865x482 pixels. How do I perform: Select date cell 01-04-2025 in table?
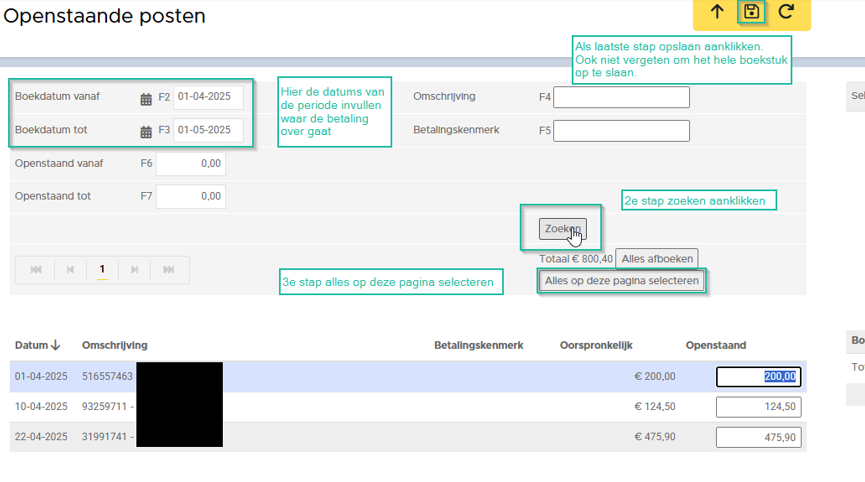pyautogui.click(x=41, y=377)
